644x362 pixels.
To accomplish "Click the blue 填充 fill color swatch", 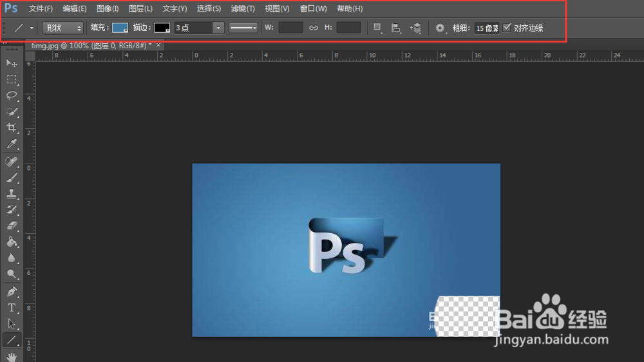I will [x=120, y=28].
